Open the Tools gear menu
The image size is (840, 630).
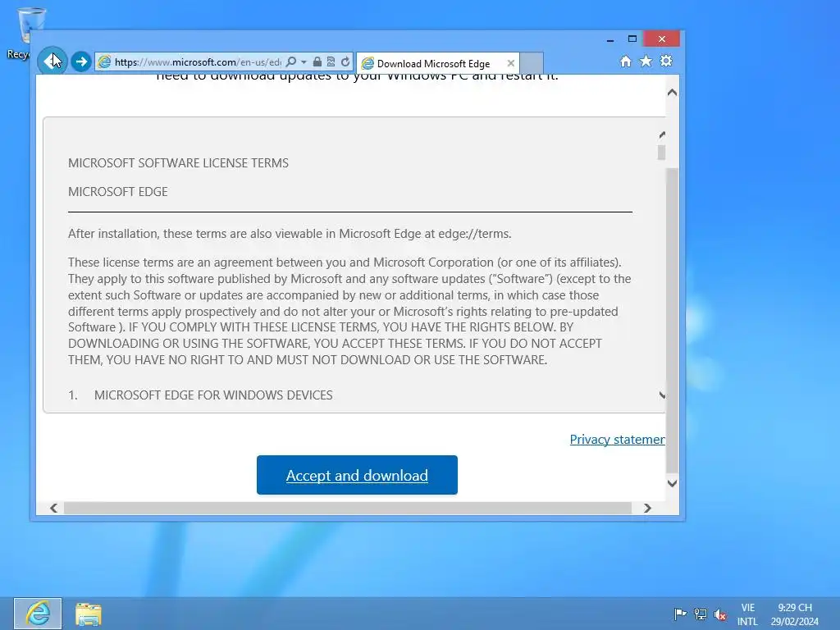[666, 61]
